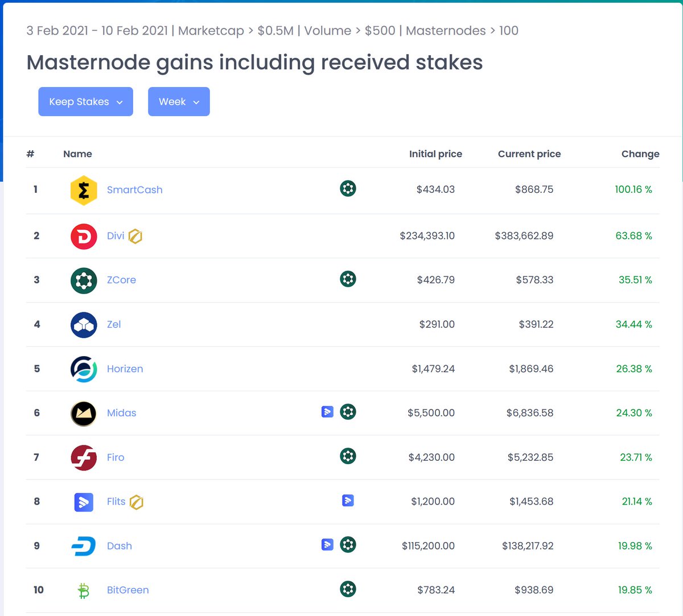Viewport: 683px width, 616px height.
Task: Open the Zel coin link
Action: click(114, 325)
